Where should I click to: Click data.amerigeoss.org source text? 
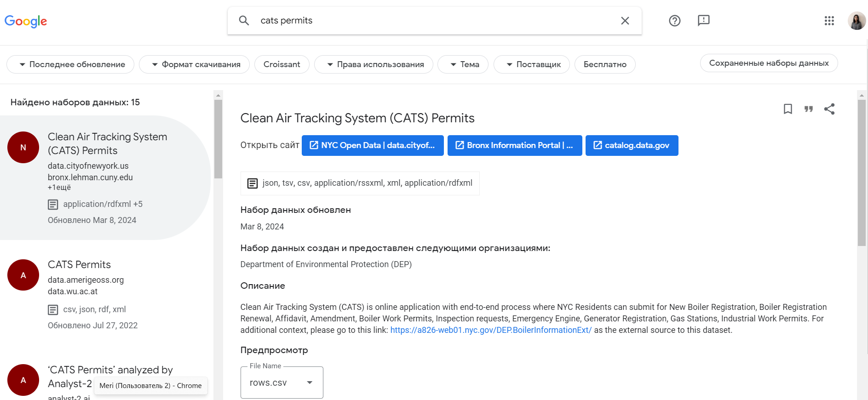[x=86, y=280]
